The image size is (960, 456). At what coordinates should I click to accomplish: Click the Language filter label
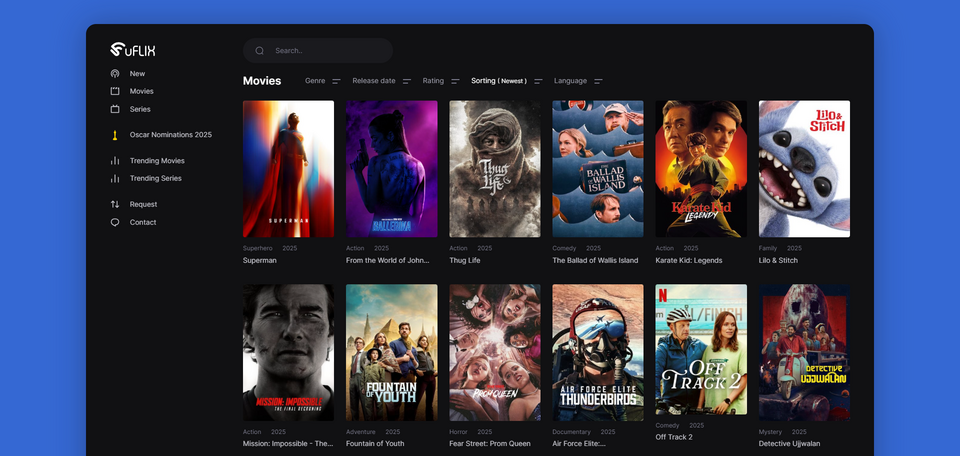click(x=571, y=81)
